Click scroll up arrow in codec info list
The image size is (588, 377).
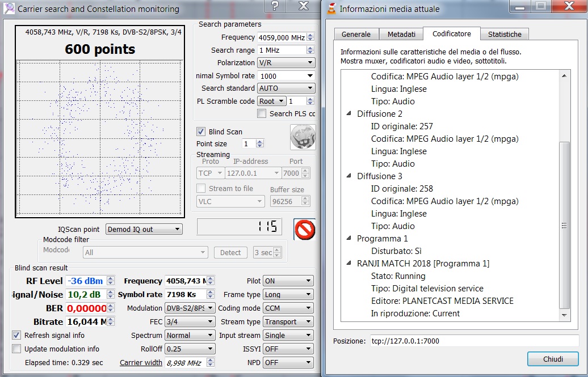click(x=564, y=76)
